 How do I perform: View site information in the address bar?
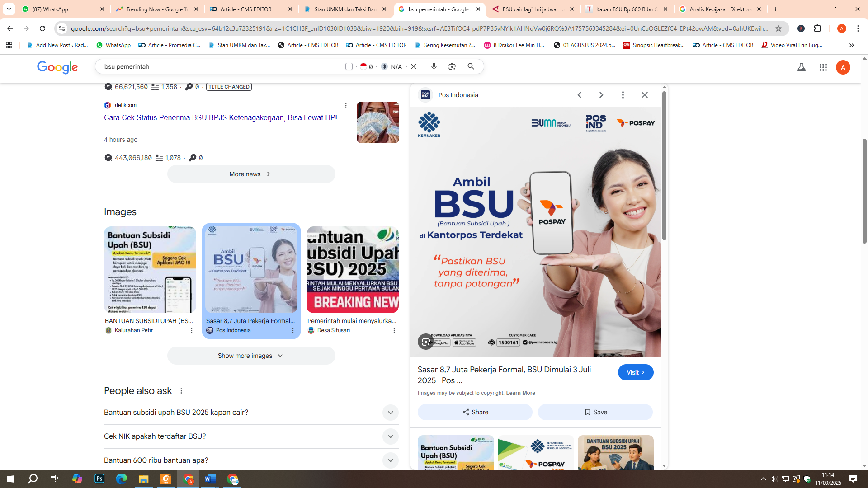pos(62,28)
